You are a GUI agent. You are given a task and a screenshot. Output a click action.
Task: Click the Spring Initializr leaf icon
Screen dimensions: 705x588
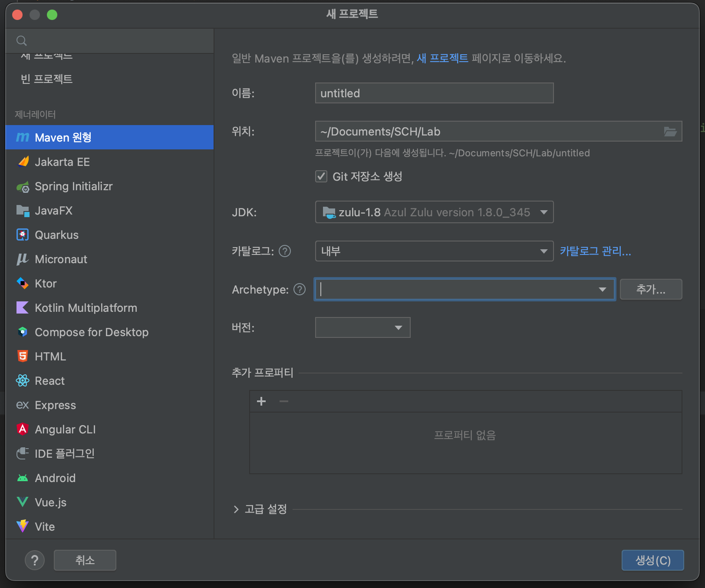(x=23, y=186)
